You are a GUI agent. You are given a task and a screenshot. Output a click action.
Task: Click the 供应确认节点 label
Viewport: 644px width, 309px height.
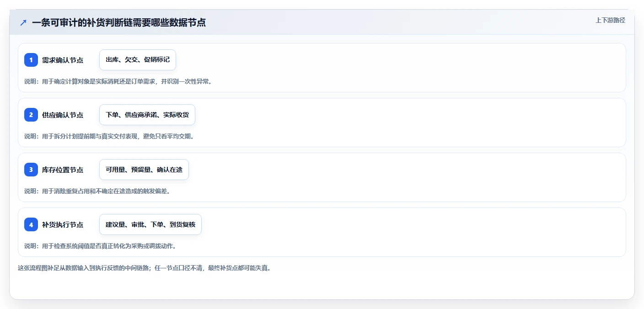tap(63, 115)
